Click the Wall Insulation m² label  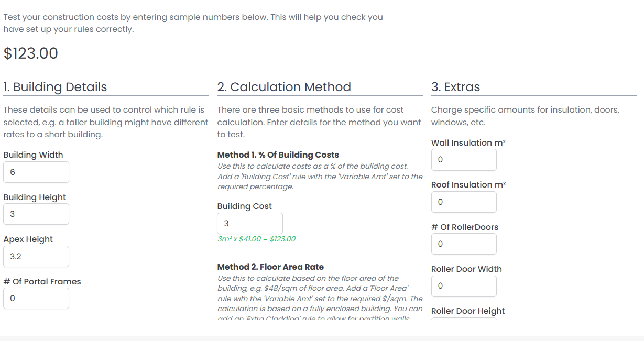coord(468,143)
